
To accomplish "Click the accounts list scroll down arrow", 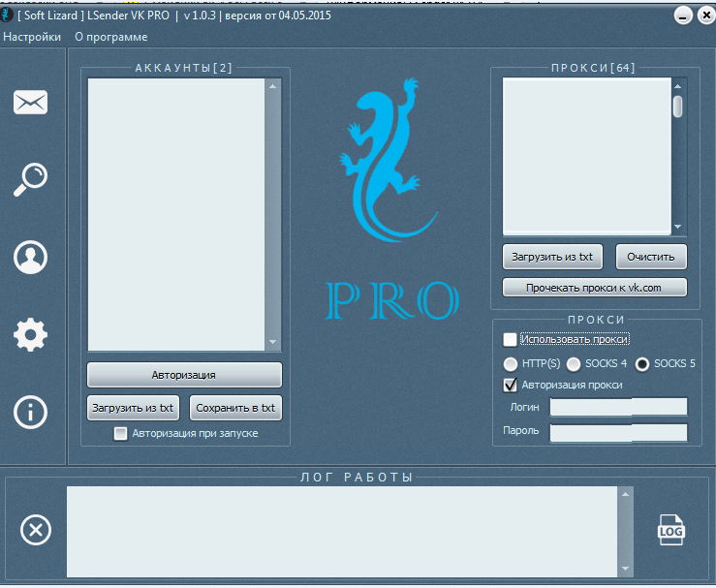I will [272, 342].
